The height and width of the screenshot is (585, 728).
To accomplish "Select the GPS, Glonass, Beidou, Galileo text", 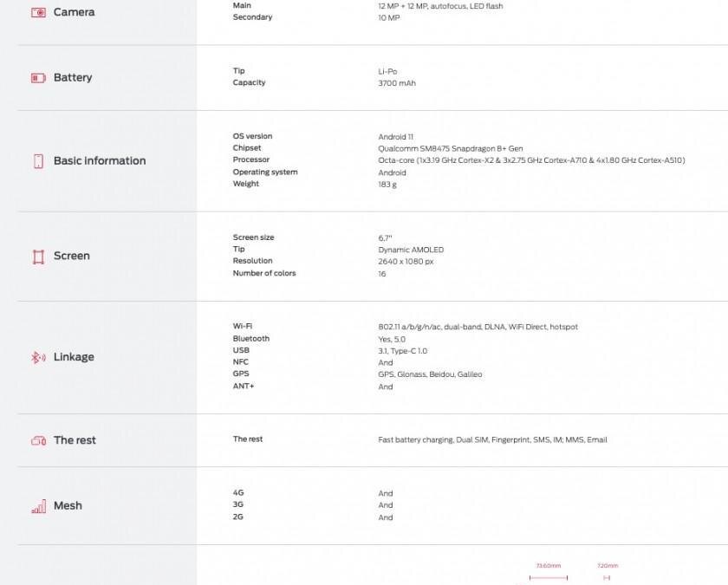I will [430, 374].
